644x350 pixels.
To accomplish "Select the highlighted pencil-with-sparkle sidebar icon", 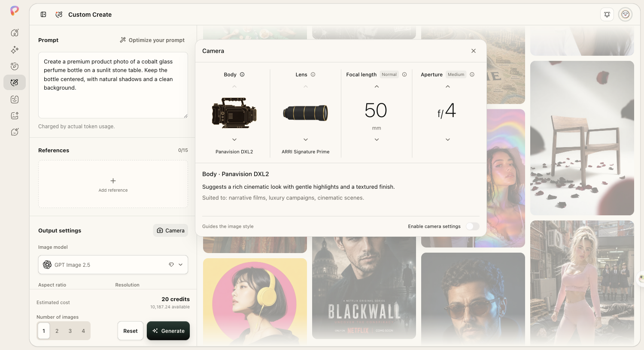I will [x=15, y=82].
